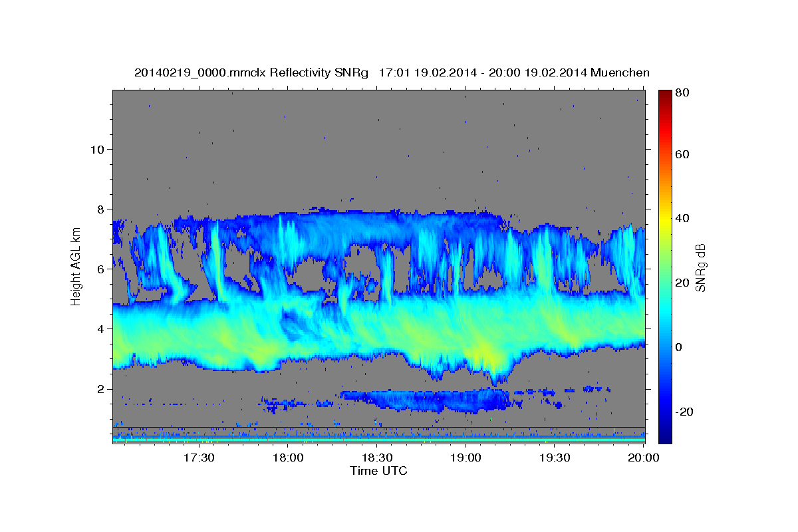798x532 pixels.
Task: Click the height tick label 2
Action: click(100, 388)
